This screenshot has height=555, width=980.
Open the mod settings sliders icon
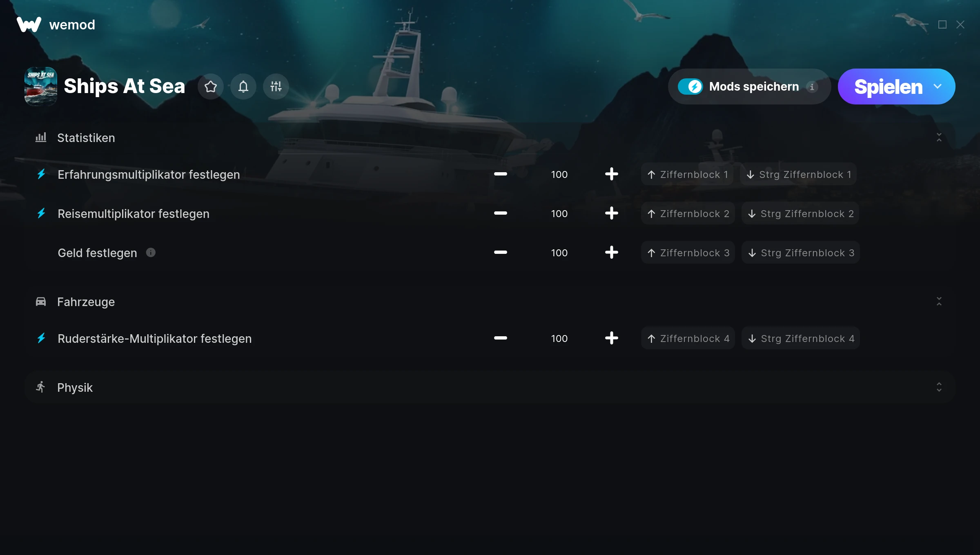(x=276, y=87)
